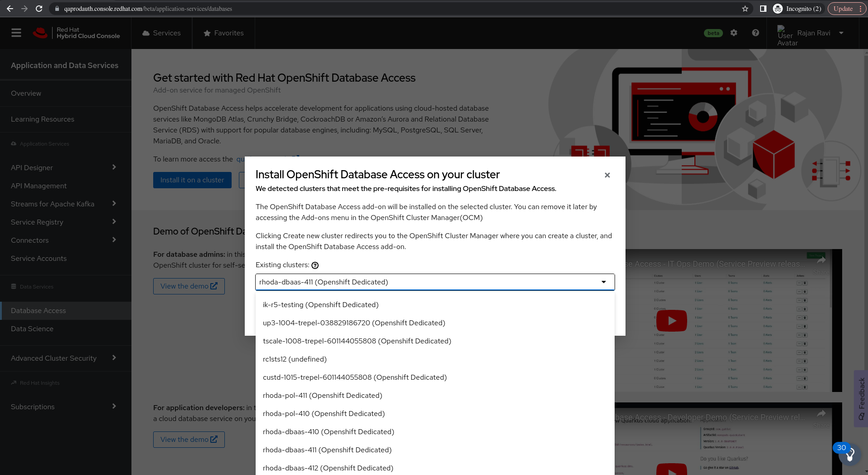
Task: Click the Existing clusters help icon
Action: [x=315, y=265]
